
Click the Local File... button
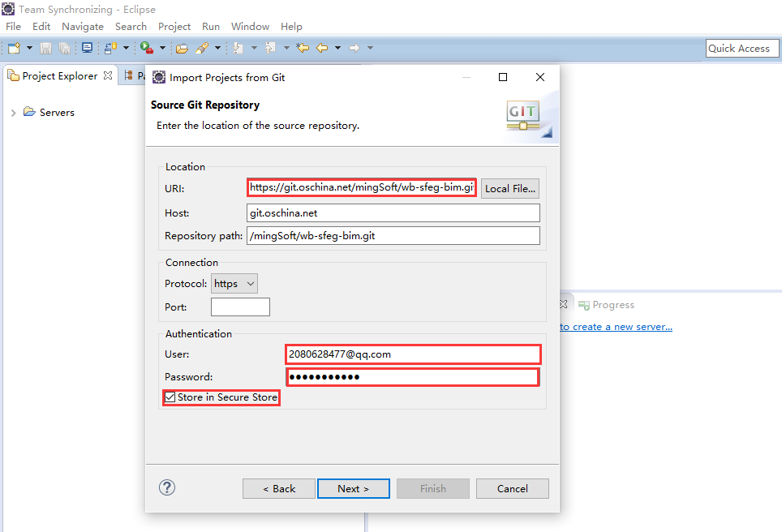coord(510,189)
